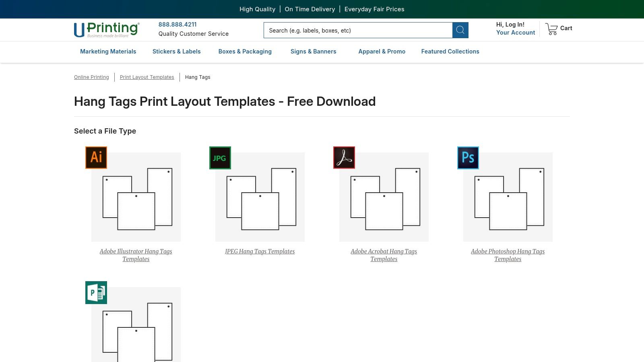Select the Adobe Illustrator Ai icon

tap(96, 157)
